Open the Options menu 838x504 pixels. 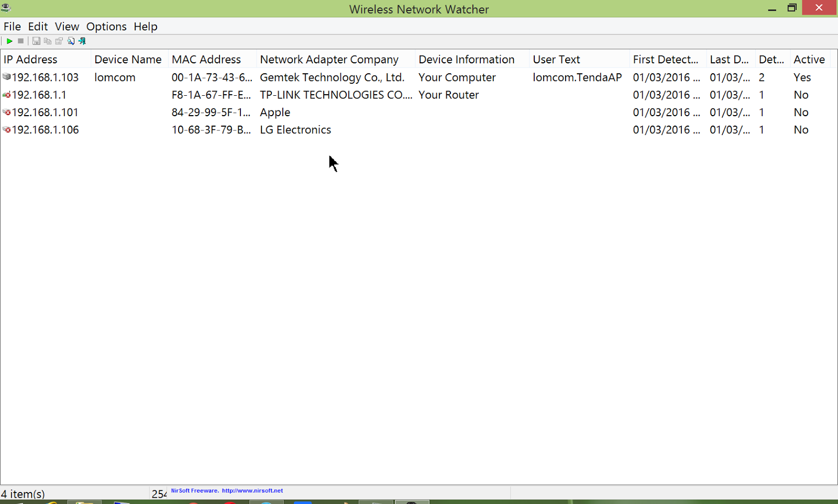pyautogui.click(x=106, y=27)
